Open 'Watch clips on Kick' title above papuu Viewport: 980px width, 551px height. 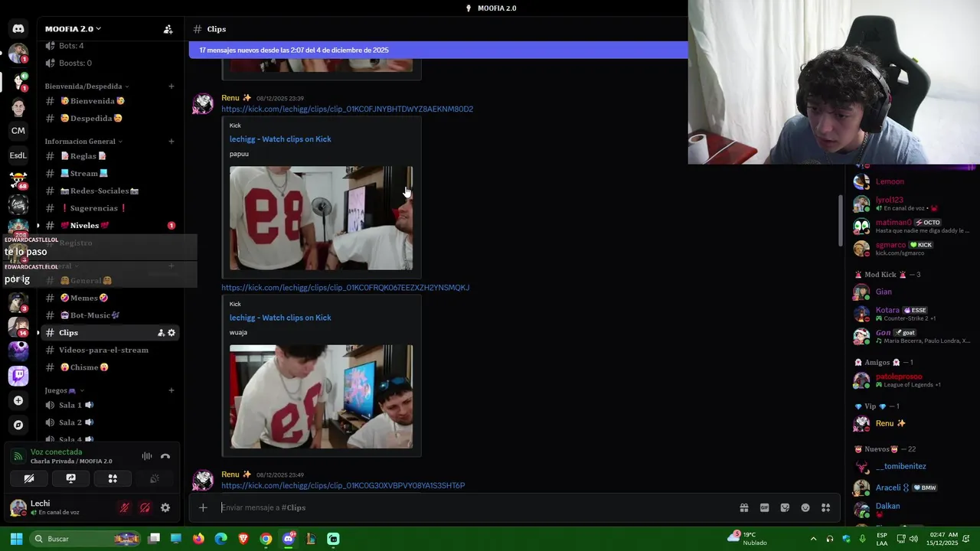280,139
